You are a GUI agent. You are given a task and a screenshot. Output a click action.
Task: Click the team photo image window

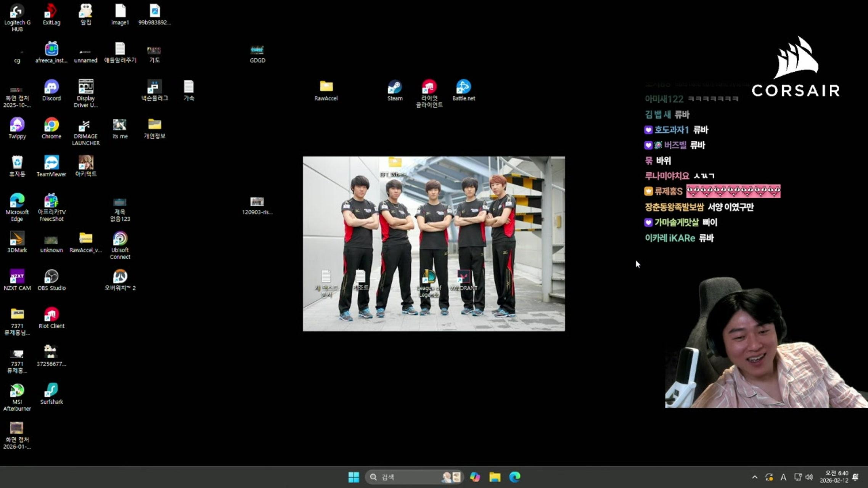pos(434,229)
